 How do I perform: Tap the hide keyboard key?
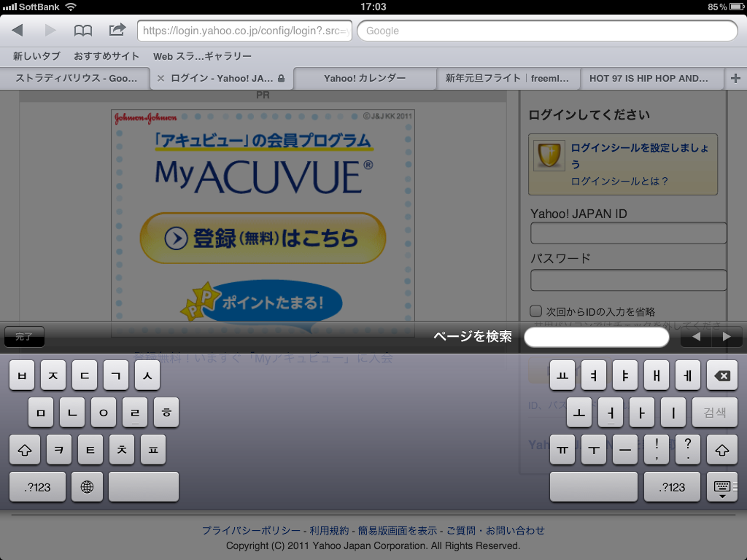[x=722, y=486]
